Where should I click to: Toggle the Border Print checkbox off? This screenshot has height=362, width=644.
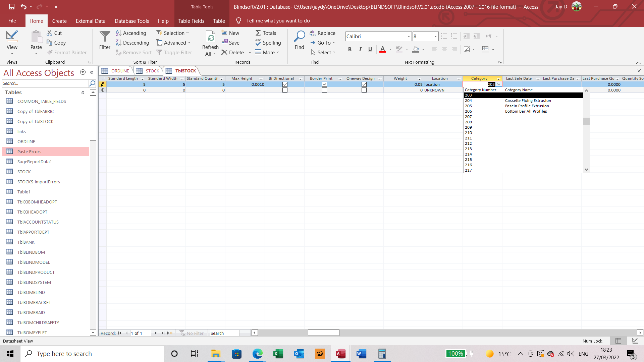click(324, 84)
